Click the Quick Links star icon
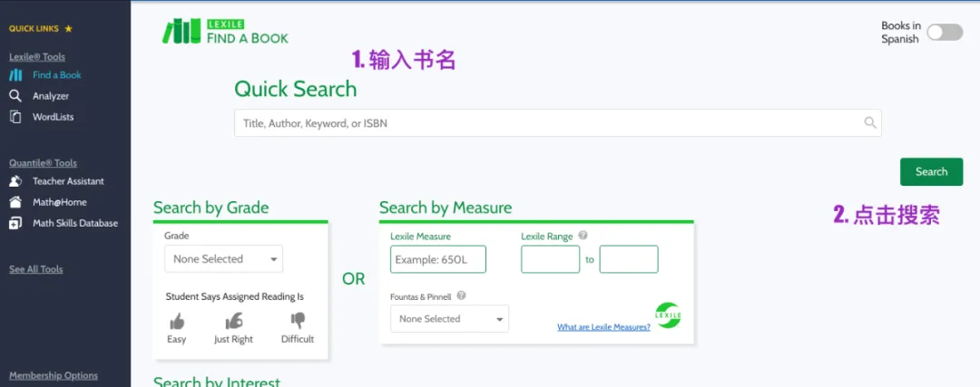The image size is (980, 387). pos(69,29)
